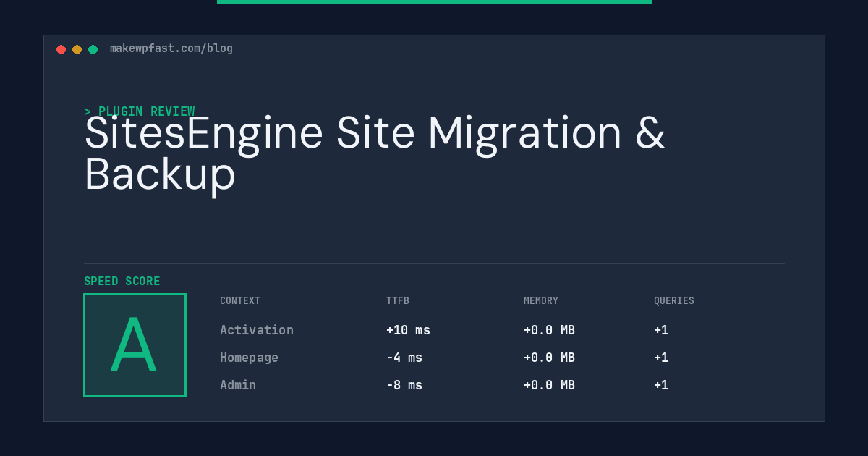Viewport: 868px width, 456px height.
Task: Click Homepage's +1 queries value
Action: click(661, 358)
